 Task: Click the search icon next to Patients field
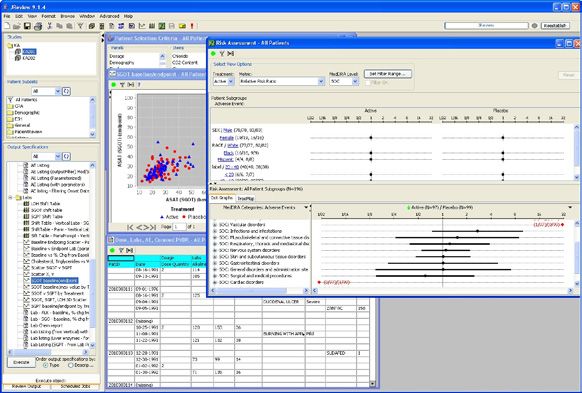[534, 26]
